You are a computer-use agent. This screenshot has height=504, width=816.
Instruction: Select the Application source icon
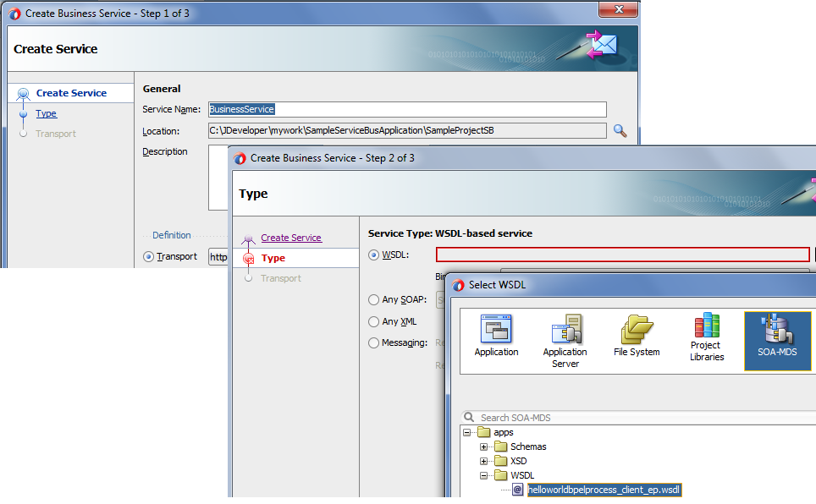[496, 336]
